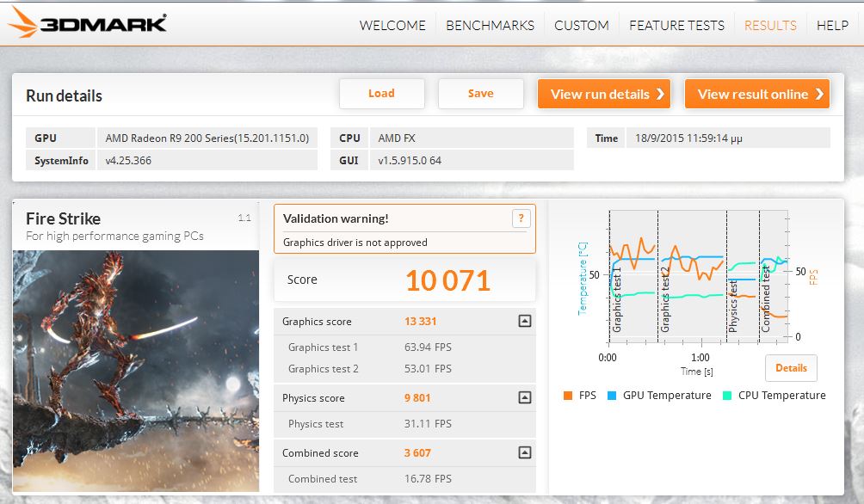The width and height of the screenshot is (864, 504).
Task: Select SystemInfo version v4.25.366
Action: click(x=128, y=160)
